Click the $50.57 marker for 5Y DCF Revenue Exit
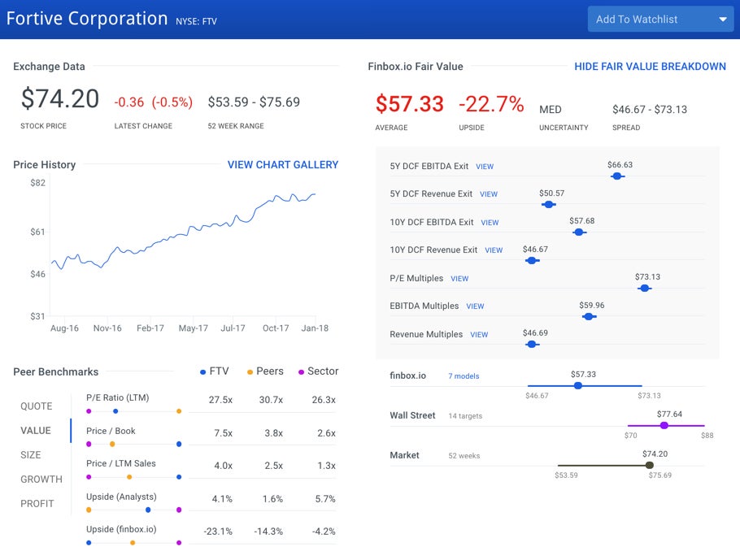The height and width of the screenshot is (560, 740). pos(548,204)
